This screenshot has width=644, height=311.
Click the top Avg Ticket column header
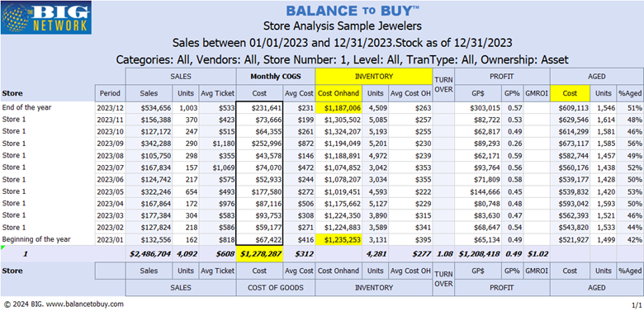pos(217,93)
